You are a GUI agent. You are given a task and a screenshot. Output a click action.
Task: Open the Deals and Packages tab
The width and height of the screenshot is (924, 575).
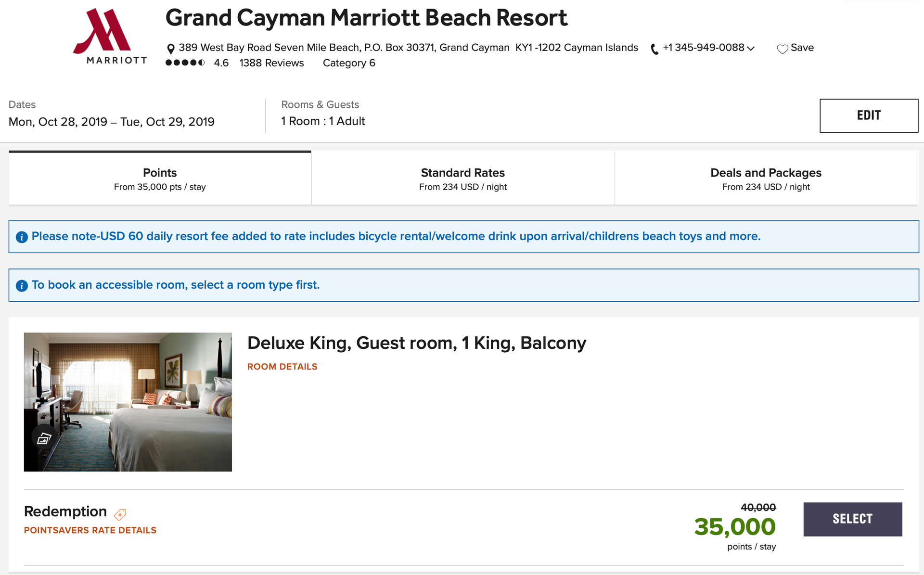pyautogui.click(x=766, y=178)
